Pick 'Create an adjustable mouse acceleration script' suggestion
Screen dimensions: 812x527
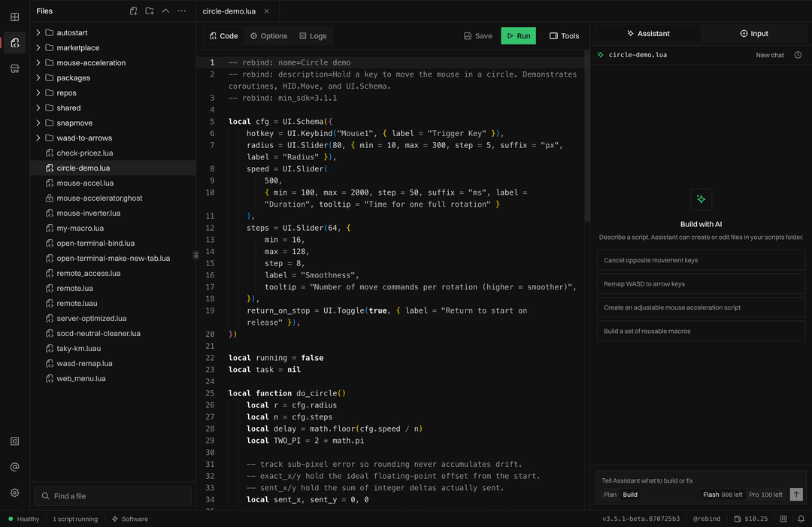click(x=701, y=307)
